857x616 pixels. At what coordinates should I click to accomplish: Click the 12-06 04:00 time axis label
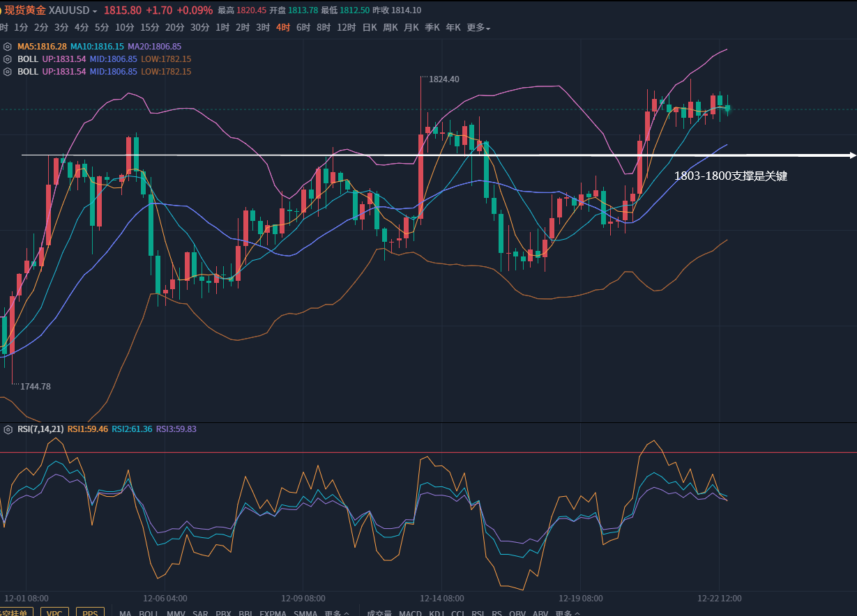coord(165,598)
